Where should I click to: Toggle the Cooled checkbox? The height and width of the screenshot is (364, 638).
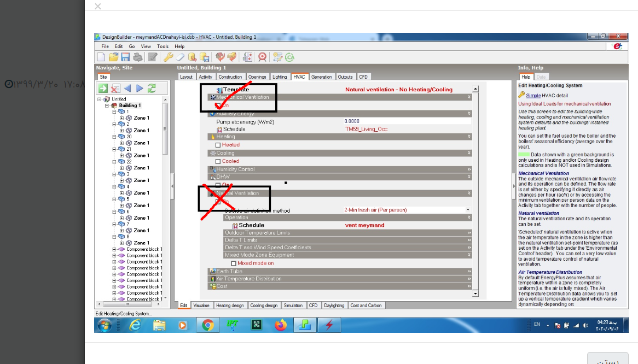[218, 161]
